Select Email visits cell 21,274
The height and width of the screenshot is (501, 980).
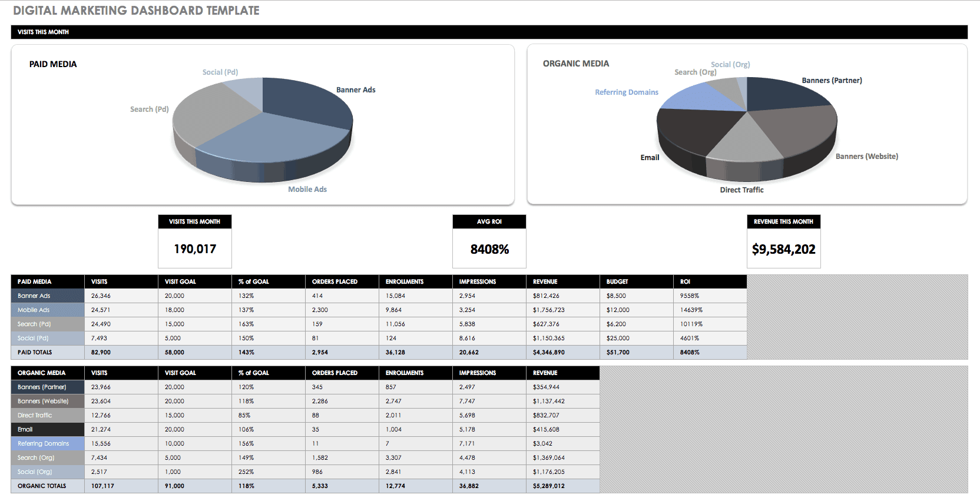(x=121, y=430)
